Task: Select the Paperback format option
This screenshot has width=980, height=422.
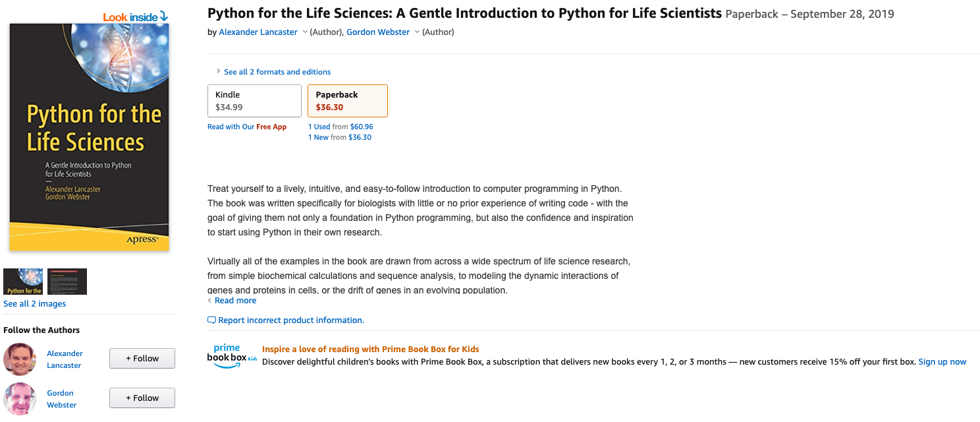Action: 348,101
